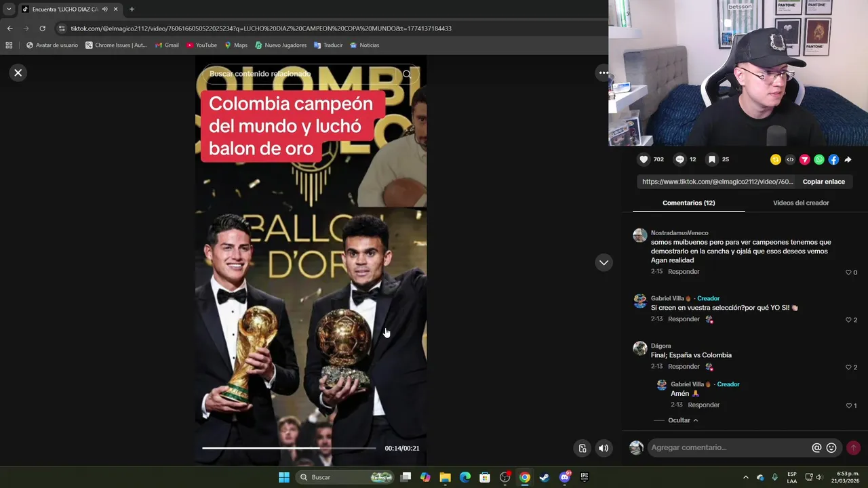Post comment with red arrow button

[x=853, y=448]
